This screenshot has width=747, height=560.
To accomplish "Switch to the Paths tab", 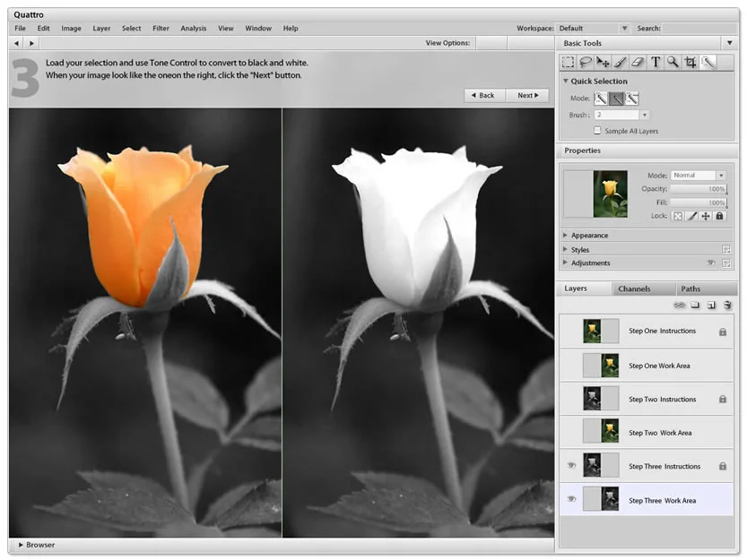I will click(x=707, y=289).
